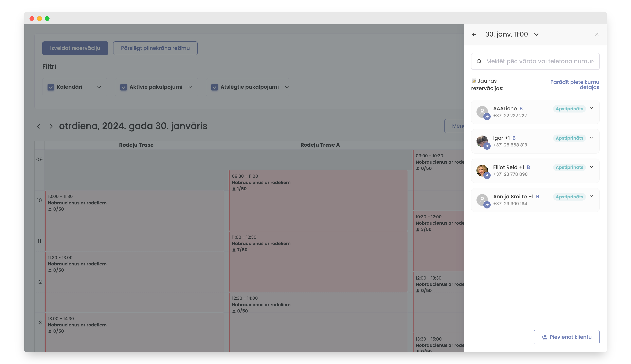Click AAALiene's avatar share badge
The width and height of the screenshot is (631, 364).
click(487, 117)
